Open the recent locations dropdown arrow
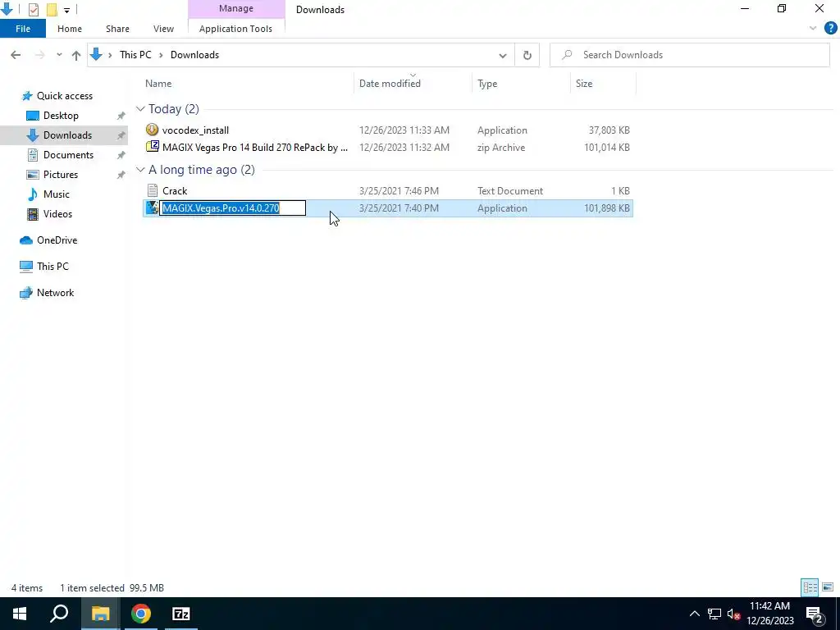The image size is (840, 630). coord(59,55)
